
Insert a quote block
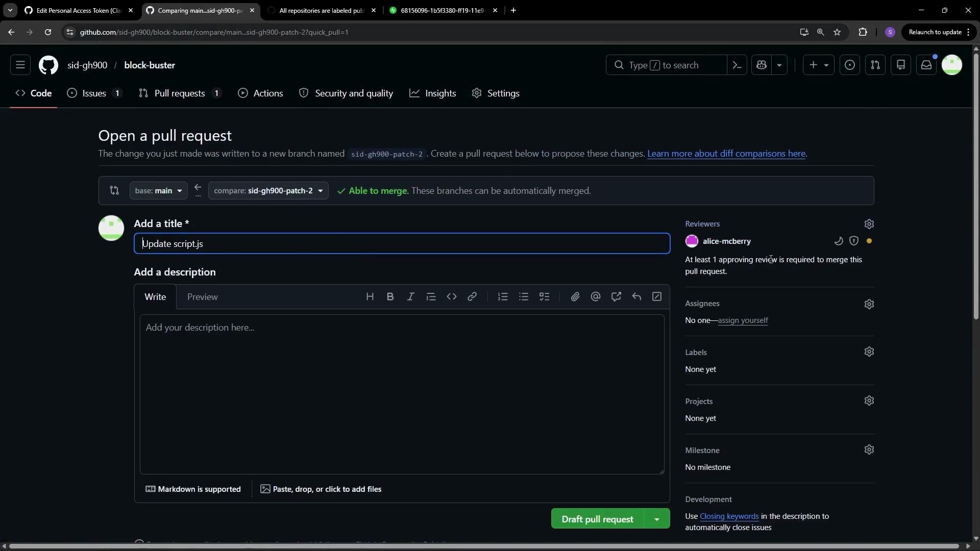pos(431,297)
